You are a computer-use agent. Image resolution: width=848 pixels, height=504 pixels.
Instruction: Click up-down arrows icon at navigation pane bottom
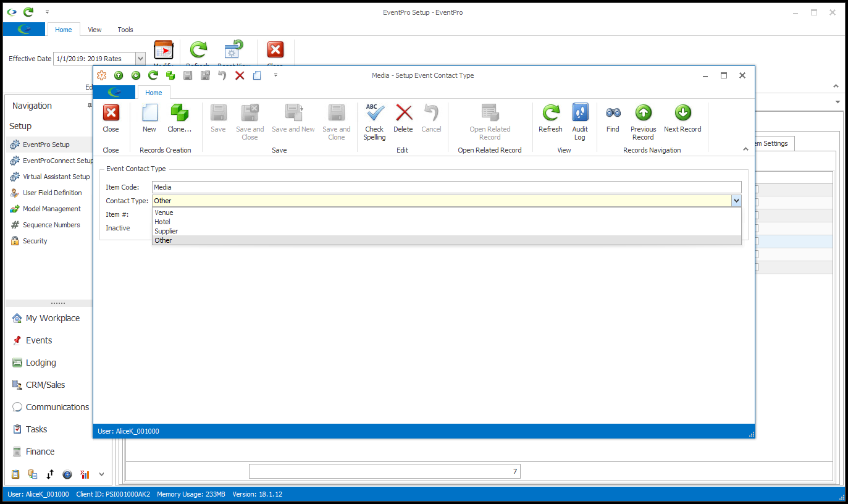coord(50,474)
